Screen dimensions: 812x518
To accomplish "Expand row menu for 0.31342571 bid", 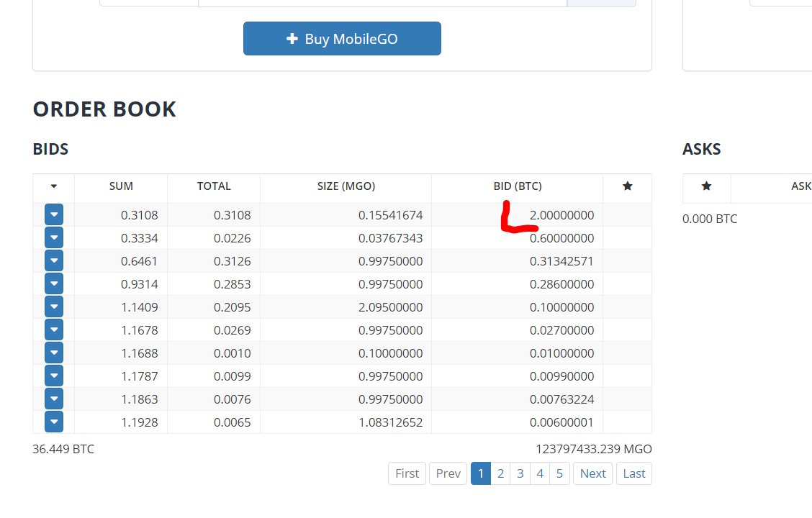I will point(54,260).
